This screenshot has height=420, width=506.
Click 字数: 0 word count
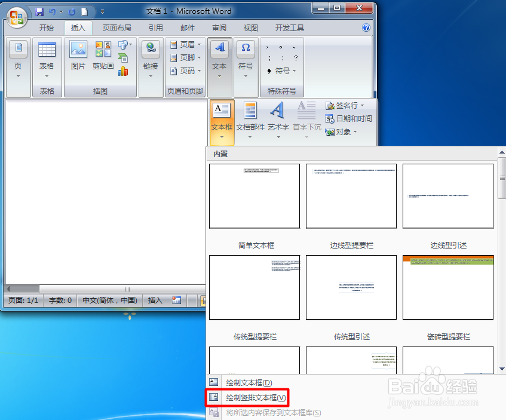click(x=60, y=301)
